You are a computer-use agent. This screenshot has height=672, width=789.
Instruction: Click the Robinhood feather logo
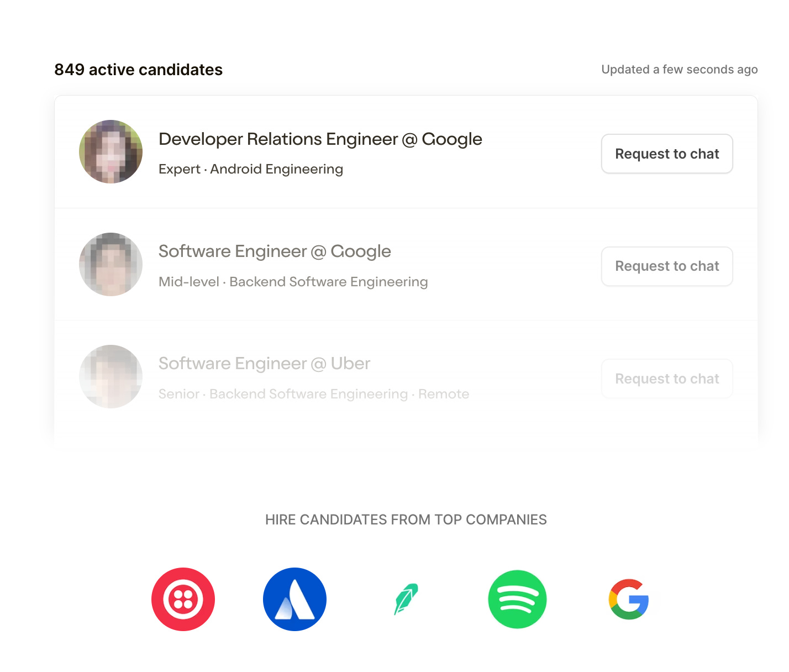click(x=406, y=599)
